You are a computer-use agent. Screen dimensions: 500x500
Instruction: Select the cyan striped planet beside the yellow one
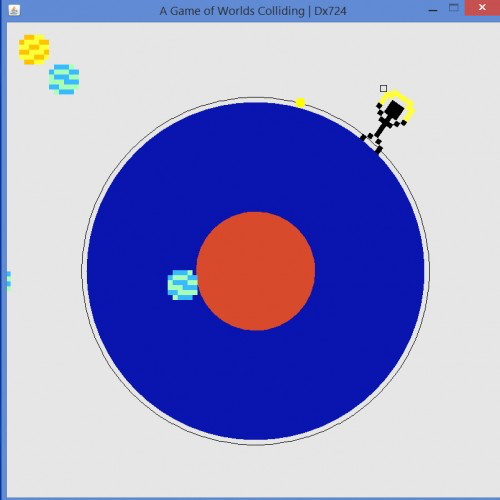click(64, 79)
